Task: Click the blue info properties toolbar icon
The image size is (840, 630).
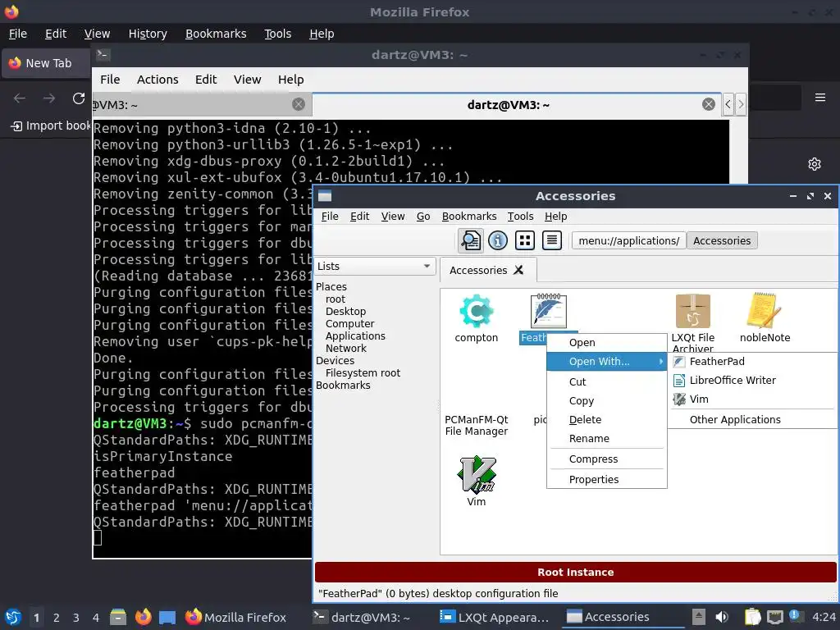Action: [x=498, y=240]
